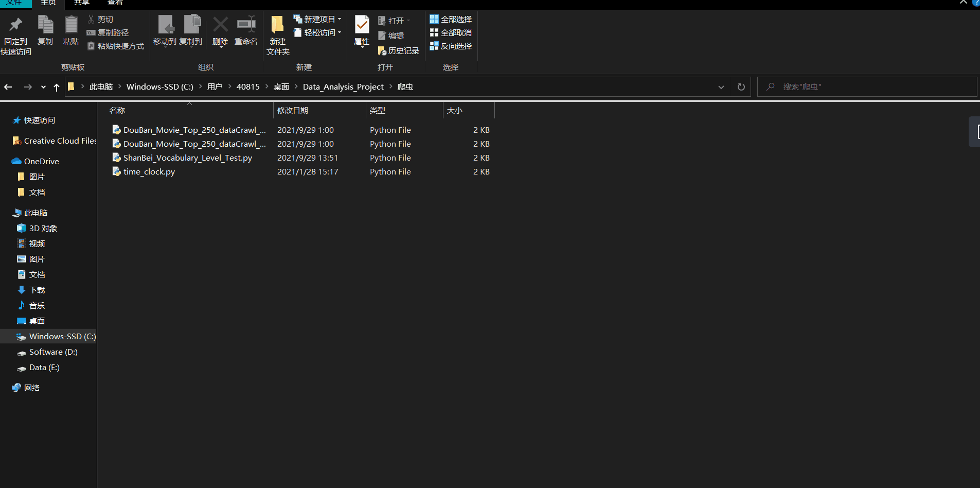
Task: Click the Rename icon in ribbon
Action: pyautogui.click(x=246, y=26)
